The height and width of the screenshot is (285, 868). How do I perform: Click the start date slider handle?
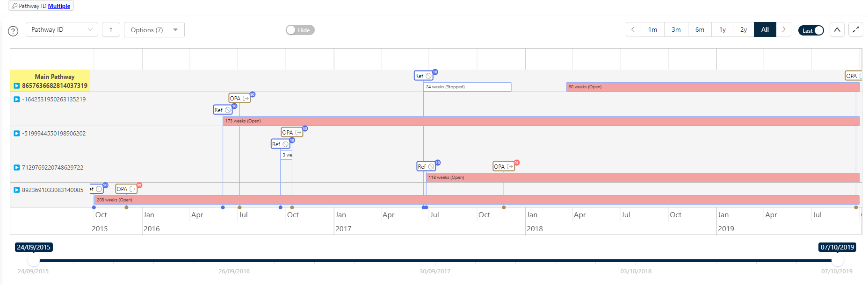[33, 260]
